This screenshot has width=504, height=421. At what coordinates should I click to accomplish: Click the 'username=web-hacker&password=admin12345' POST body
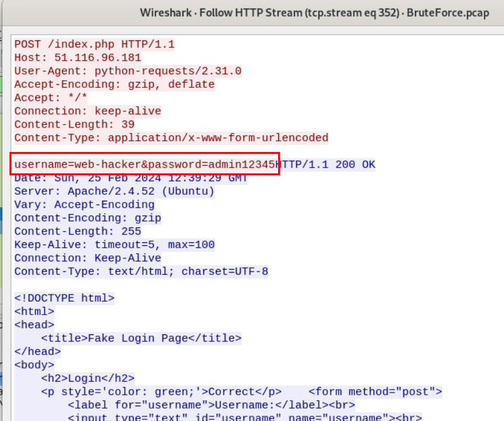point(144,164)
